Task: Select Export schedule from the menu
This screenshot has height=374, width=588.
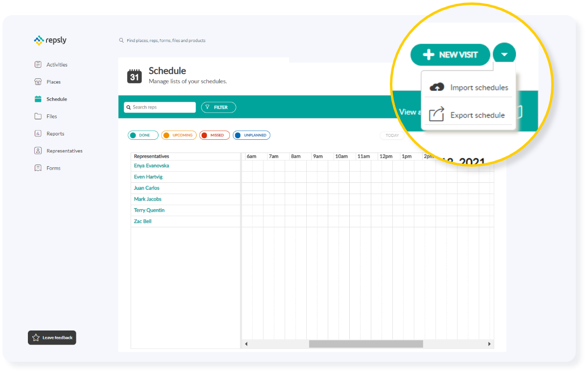Action: point(477,114)
